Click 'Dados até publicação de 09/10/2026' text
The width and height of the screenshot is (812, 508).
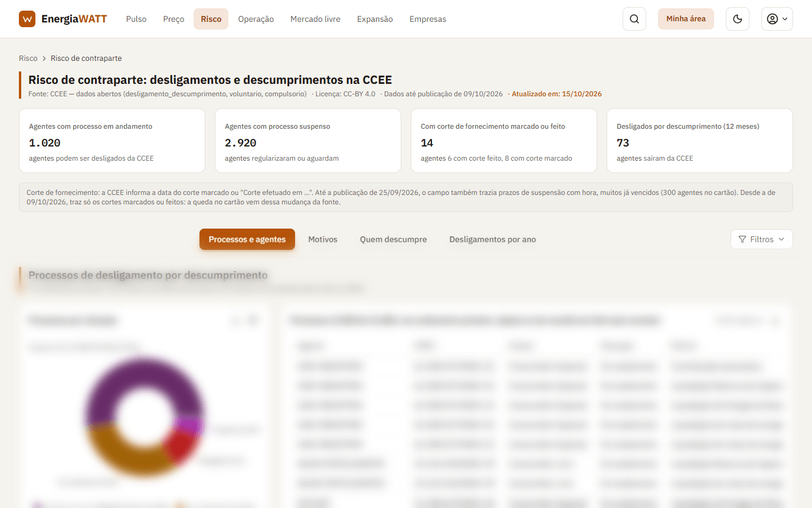(x=443, y=94)
